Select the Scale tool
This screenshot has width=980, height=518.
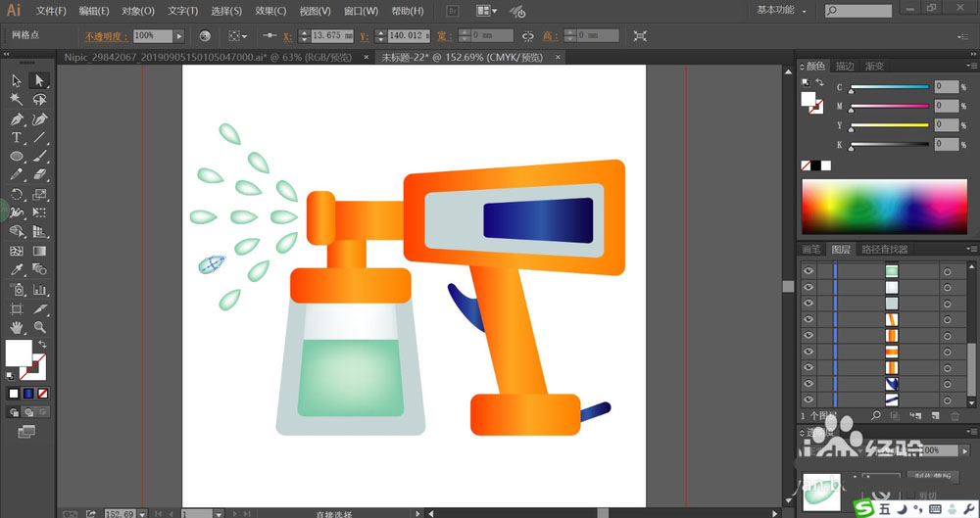click(40, 194)
